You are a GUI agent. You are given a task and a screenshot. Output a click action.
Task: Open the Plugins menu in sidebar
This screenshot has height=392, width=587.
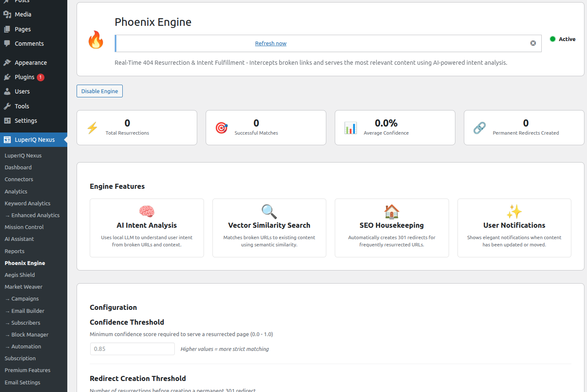[x=25, y=77]
